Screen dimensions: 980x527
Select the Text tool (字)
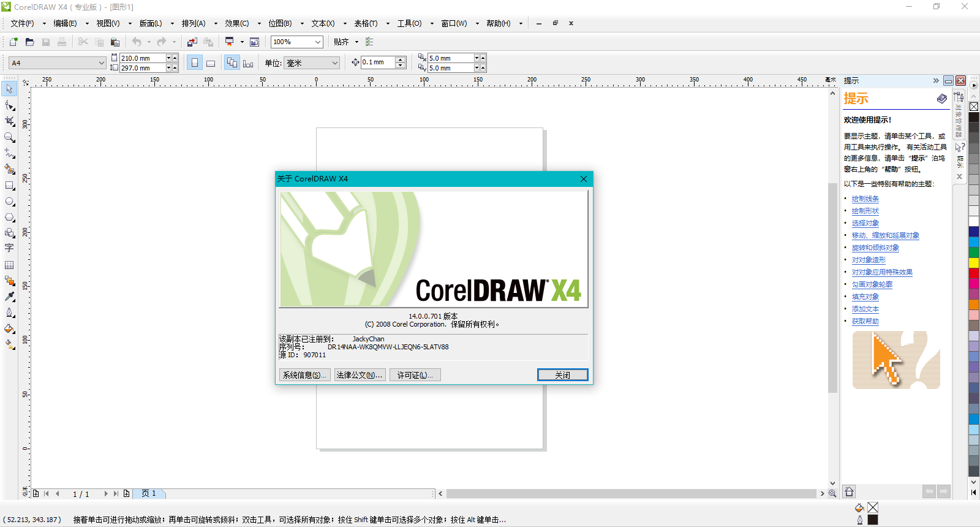[9, 249]
